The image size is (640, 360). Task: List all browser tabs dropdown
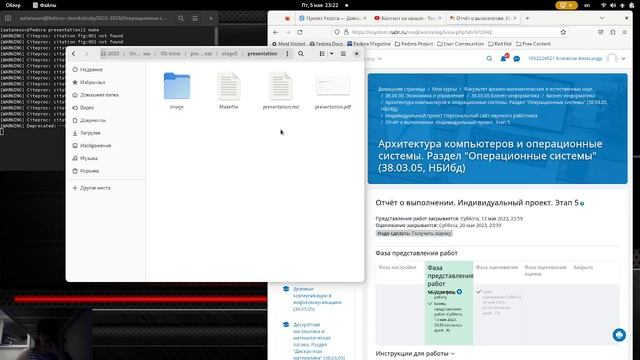click(x=602, y=18)
